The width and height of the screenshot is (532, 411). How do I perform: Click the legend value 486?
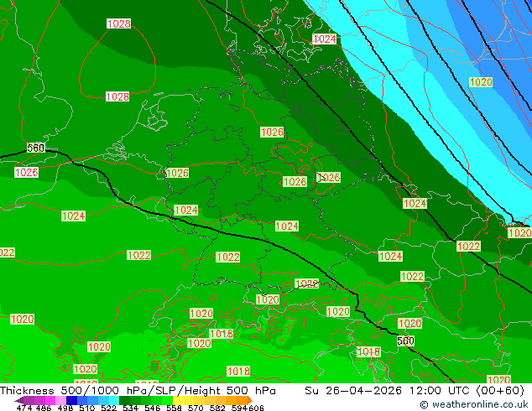coord(44,408)
